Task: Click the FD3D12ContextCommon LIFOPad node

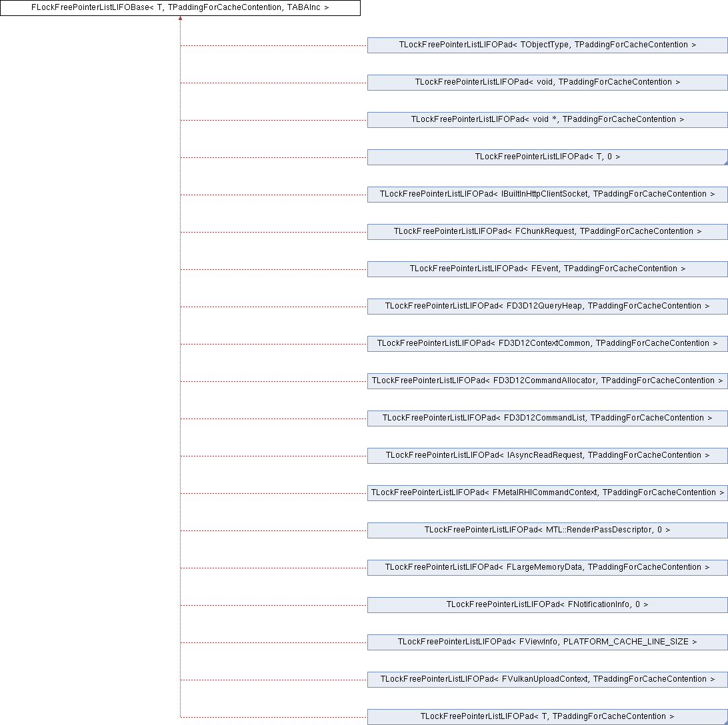Action: pos(547,343)
